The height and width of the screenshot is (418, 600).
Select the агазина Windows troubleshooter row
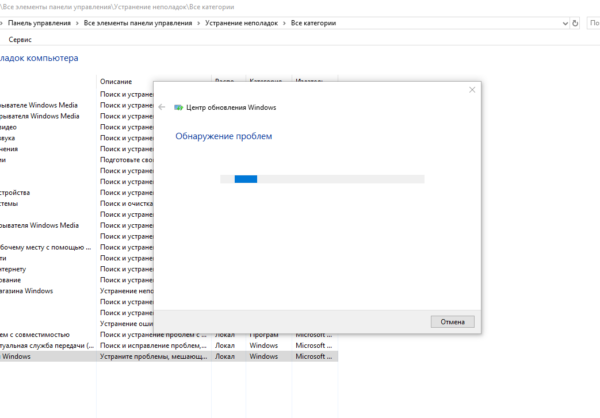pos(77,291)
